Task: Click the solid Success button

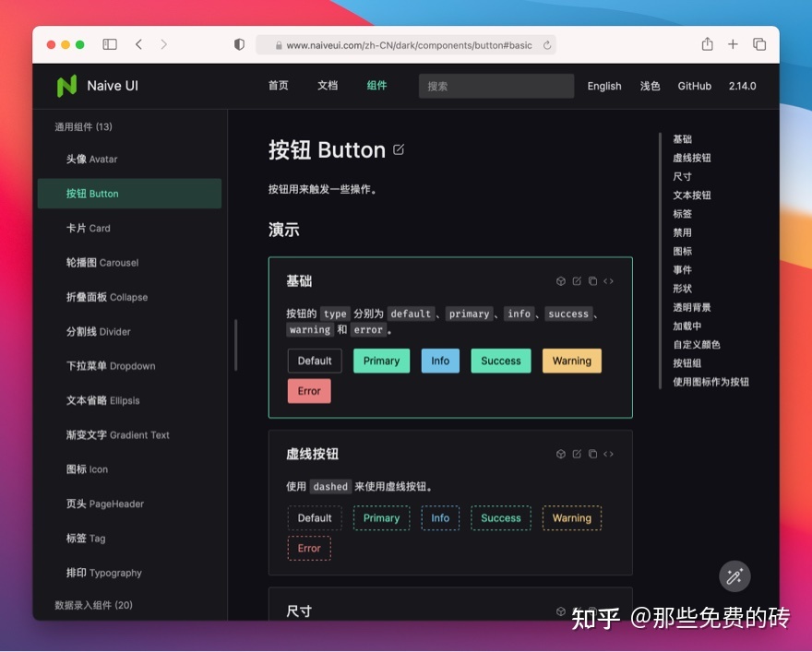Action: coord(501,361)
